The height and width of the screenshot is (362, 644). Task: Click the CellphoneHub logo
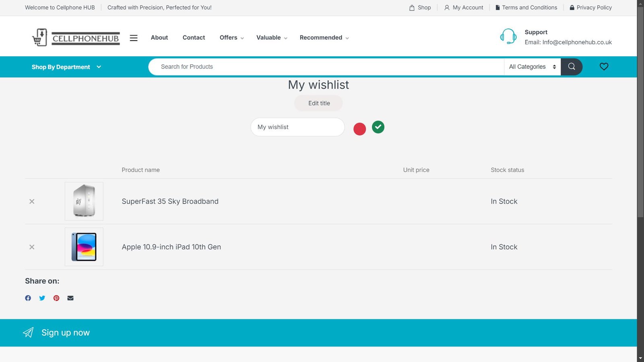[x=76, y=37]
